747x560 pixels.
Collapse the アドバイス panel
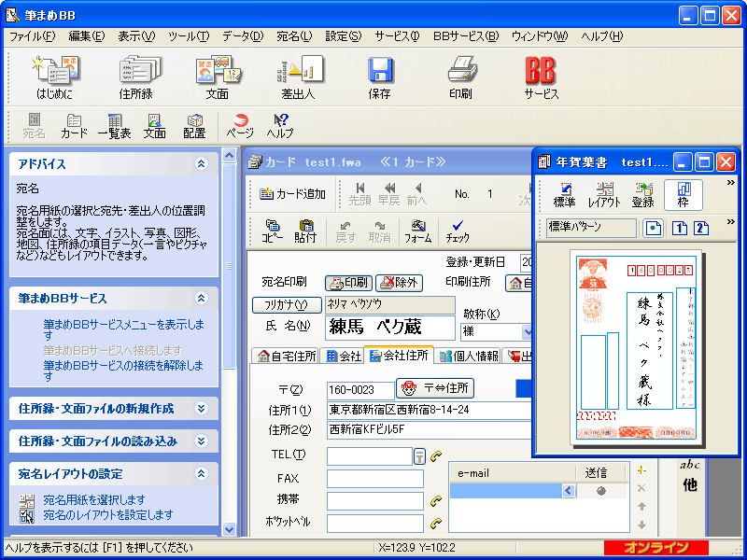coord(202,164)
